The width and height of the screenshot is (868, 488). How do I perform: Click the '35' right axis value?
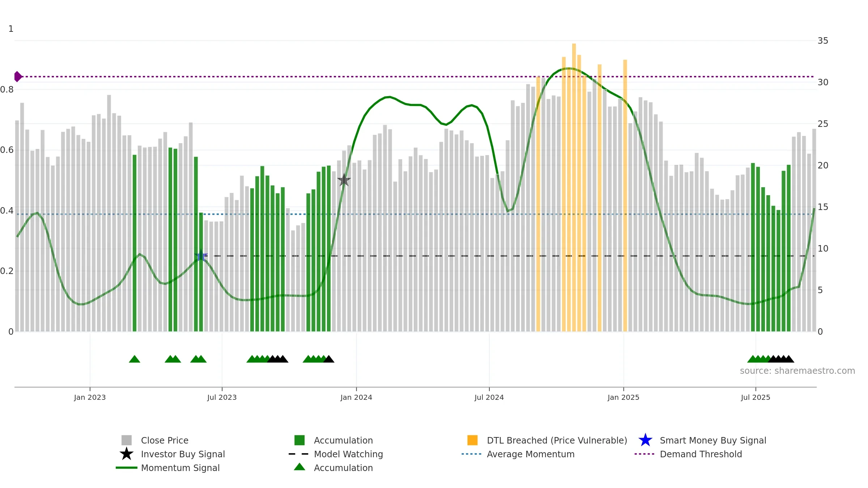823,40
